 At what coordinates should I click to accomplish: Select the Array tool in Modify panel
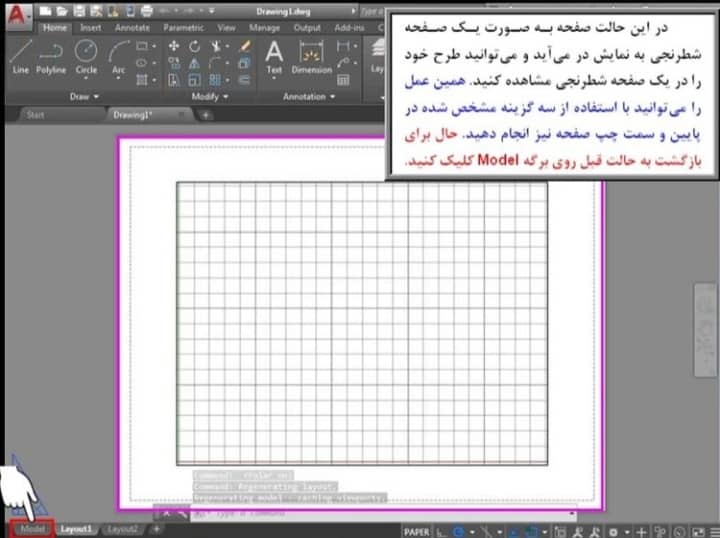point(215,80)
